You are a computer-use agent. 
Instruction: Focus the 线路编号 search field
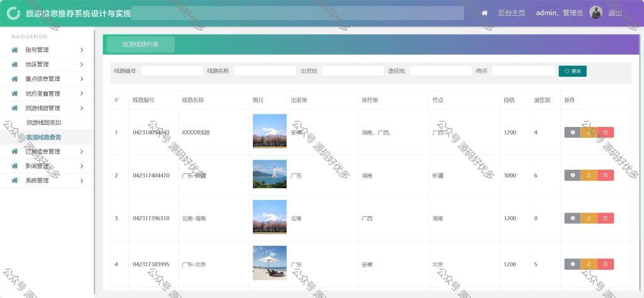172,71
